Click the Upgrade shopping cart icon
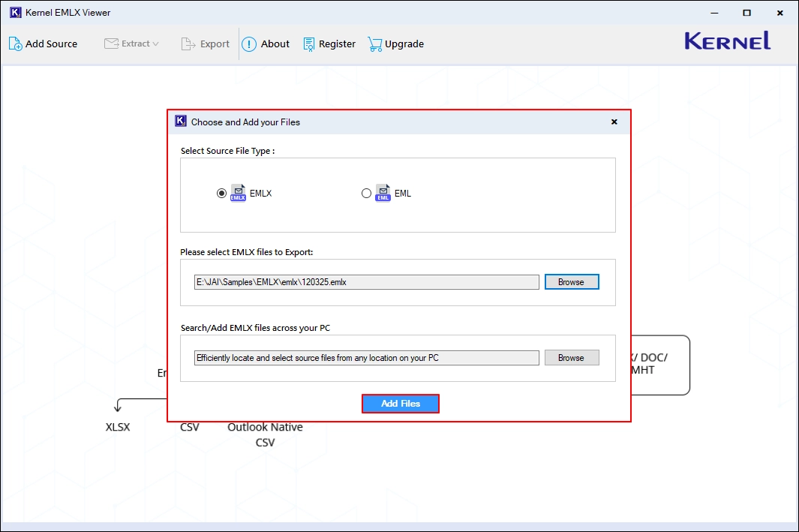This screenshot has height=532, width=799. (374, 44)
